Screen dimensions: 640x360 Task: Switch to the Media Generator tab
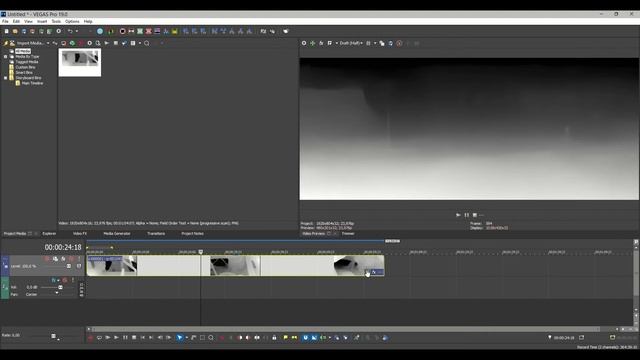pos(117,233)
